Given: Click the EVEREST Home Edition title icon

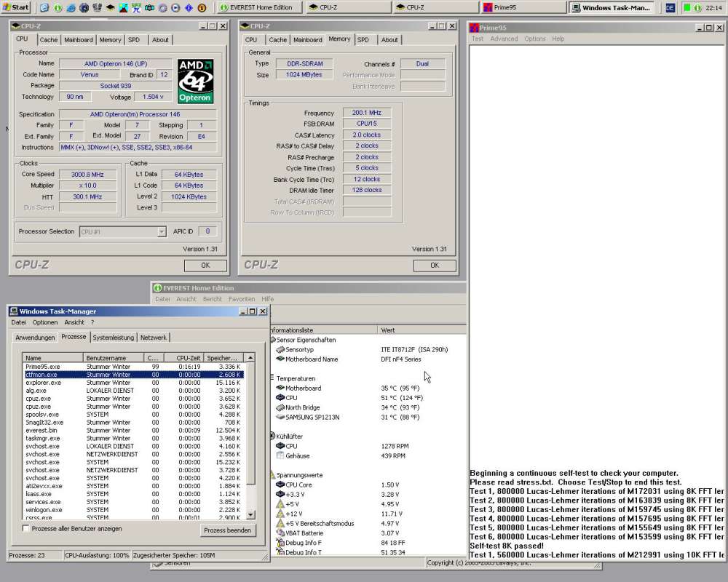Looking at the screenshot, I should pyautogui.click(x=158, y=288).
